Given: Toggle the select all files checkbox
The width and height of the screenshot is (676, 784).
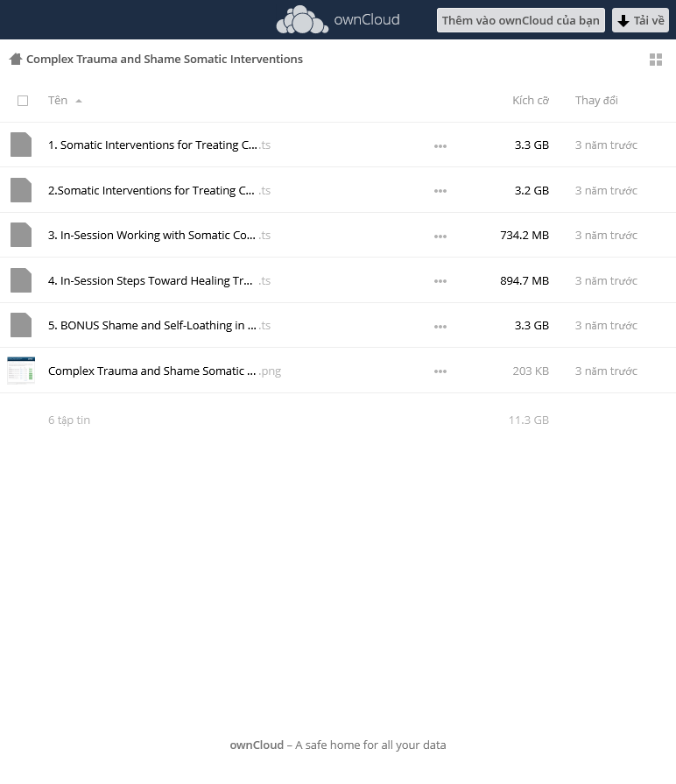Looking at the screenshot, I should pyautogui.click(x=23, y=101).
